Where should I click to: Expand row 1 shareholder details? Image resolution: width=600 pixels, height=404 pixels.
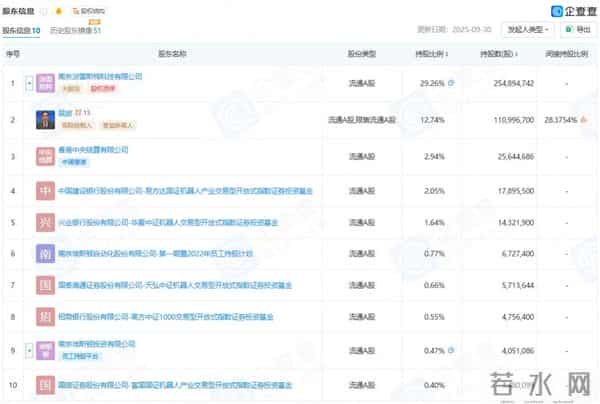tap(29, 83)
